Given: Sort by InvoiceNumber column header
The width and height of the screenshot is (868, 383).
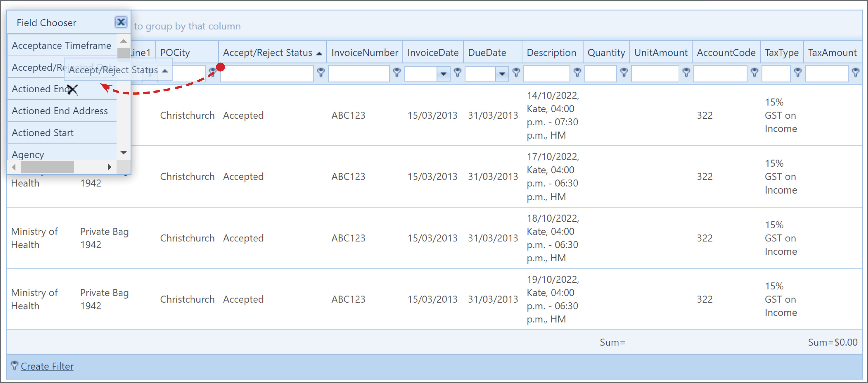Looking at the screenshot, I should pos(365,52).
